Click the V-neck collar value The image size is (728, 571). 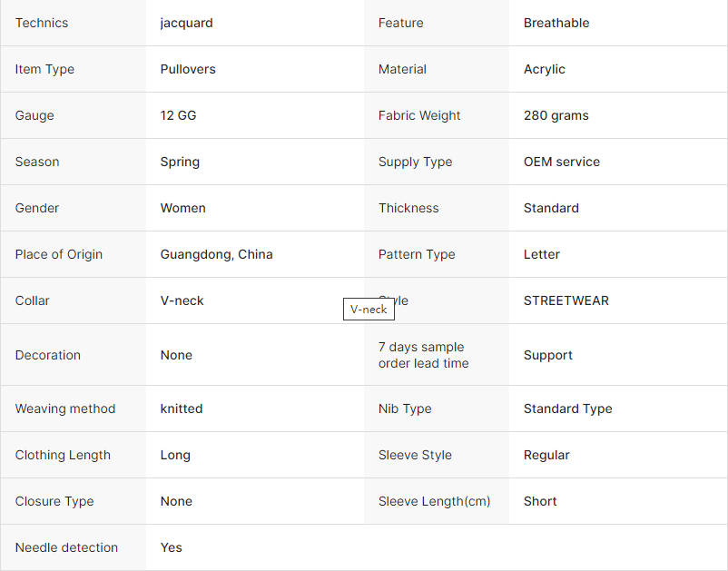pos(182,300)
